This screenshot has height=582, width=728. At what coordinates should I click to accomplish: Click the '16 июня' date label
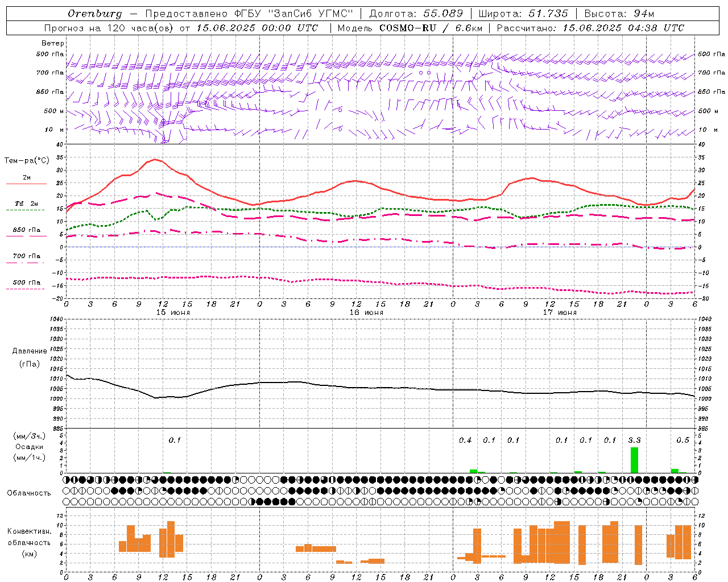coord(367,313)
